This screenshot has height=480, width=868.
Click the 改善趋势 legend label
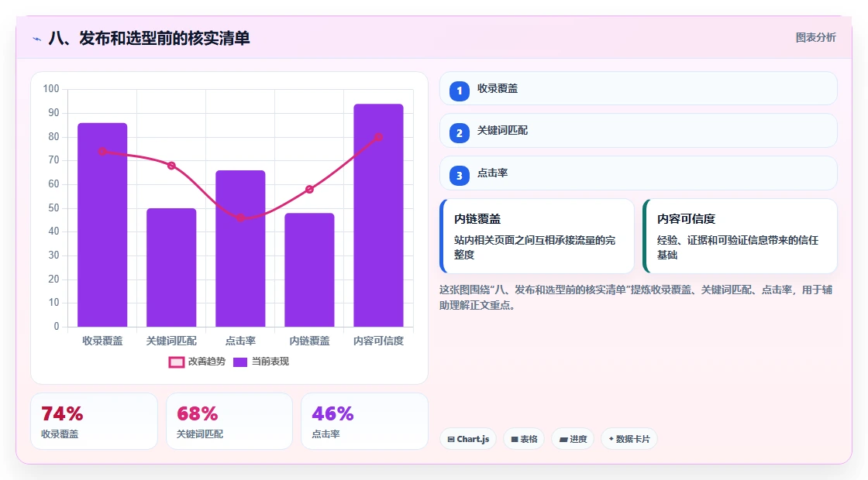pos(206,362)
